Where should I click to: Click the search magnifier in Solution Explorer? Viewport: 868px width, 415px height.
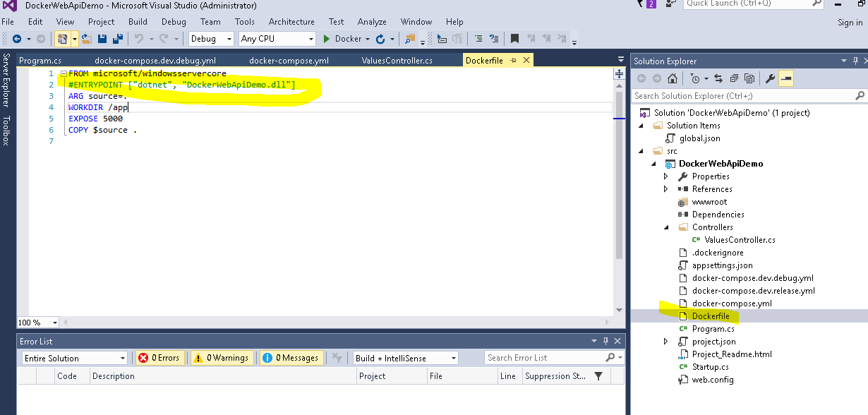(x=859, y=95)
